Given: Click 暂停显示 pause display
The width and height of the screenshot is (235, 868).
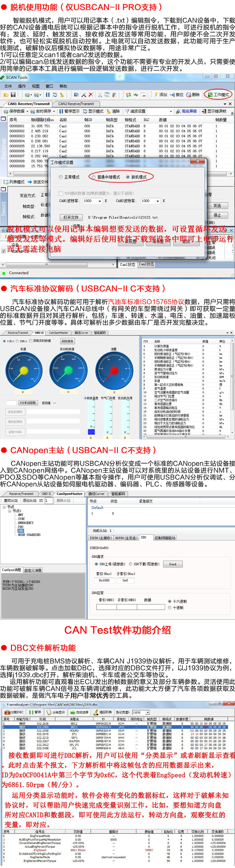Looking at the screenshot, I should point(70,111).
